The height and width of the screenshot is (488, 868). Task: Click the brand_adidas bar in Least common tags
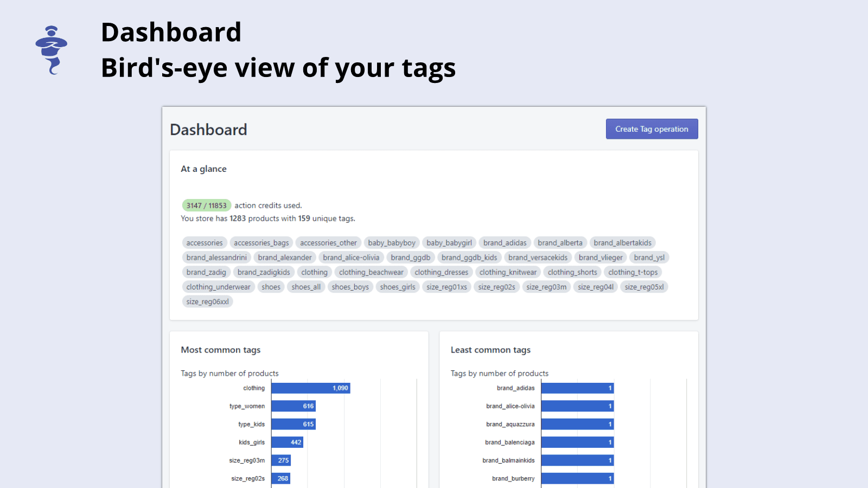[577, 388]
